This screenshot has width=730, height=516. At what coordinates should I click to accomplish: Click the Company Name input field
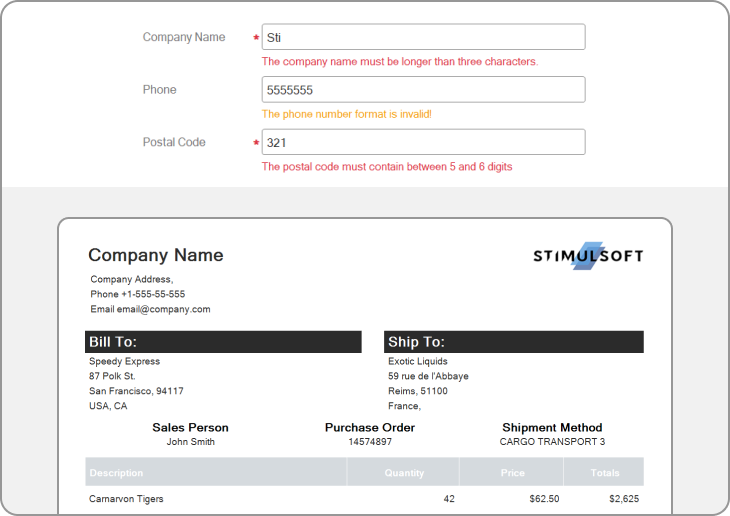422,37
